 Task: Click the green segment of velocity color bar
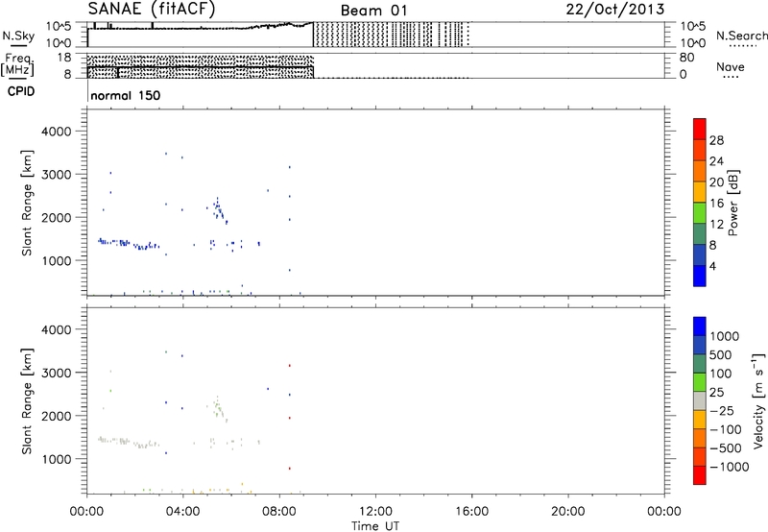[x=700, y=382]
